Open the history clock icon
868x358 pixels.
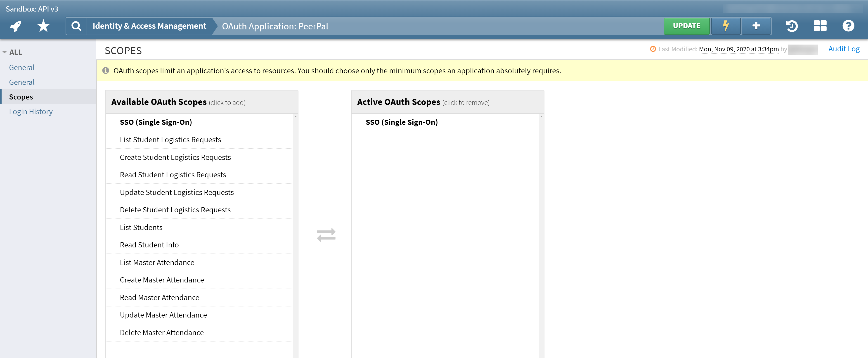(x=792, y=26)
